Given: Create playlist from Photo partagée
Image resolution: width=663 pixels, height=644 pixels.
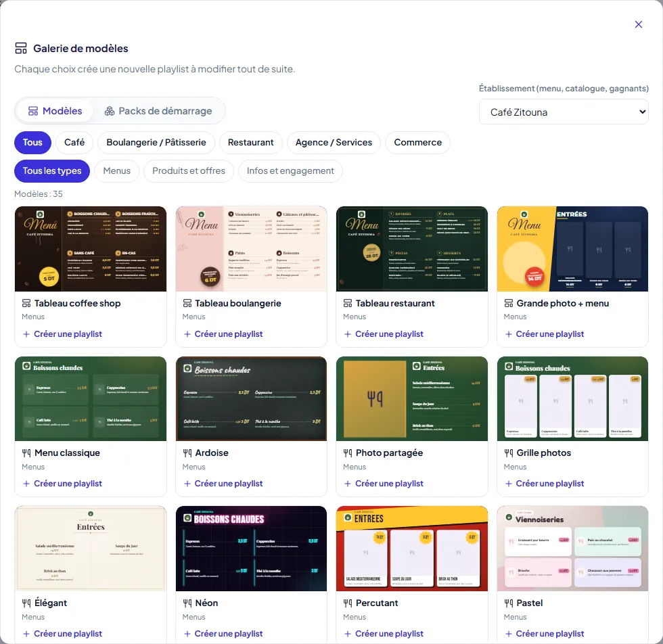Looking at the screenshot, I should (x=384, y=483).
